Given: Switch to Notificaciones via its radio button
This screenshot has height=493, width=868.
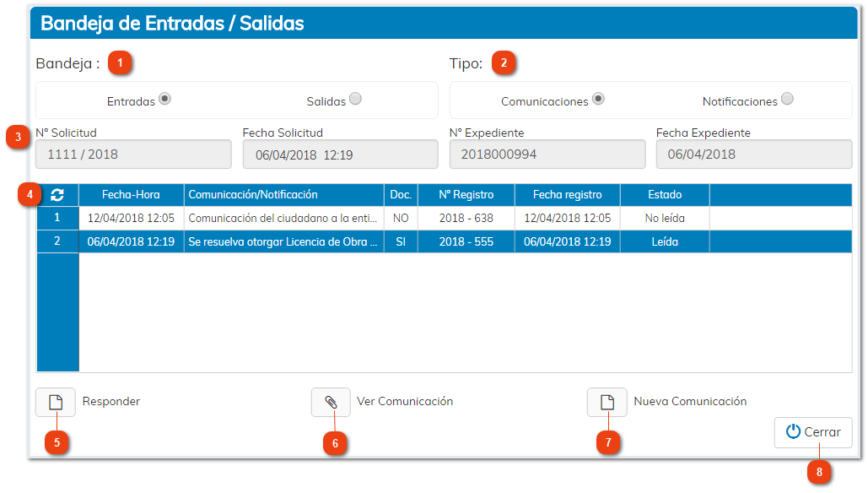Looking at the screenshot, I should coord(788,97).
